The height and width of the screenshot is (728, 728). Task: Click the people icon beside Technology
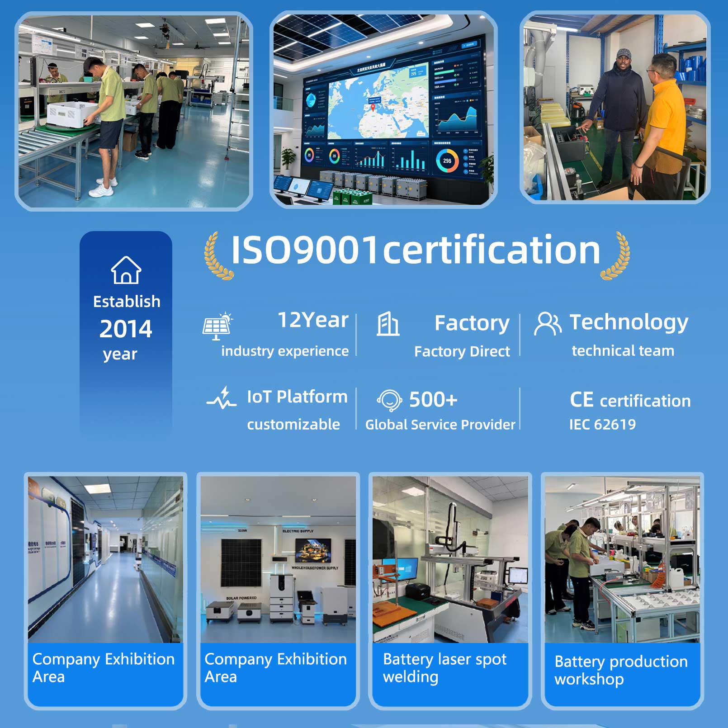(x=548, y=324)
